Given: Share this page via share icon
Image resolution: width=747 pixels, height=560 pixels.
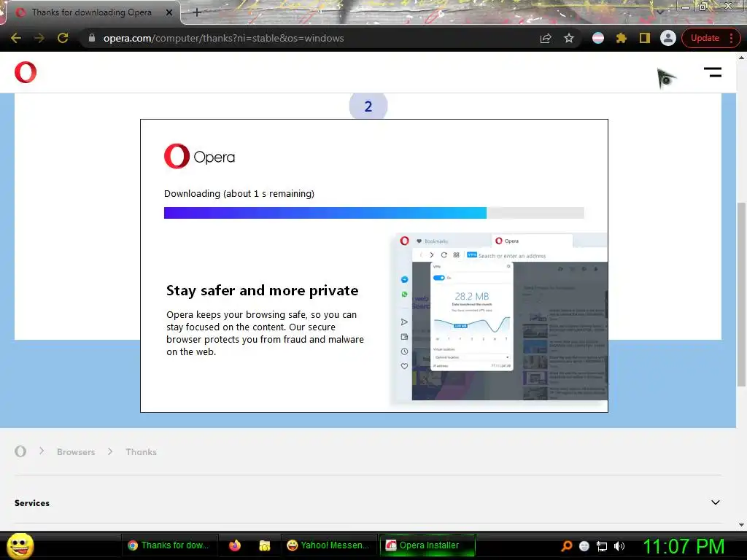Looking at the screenshot, I should point(546,39).
